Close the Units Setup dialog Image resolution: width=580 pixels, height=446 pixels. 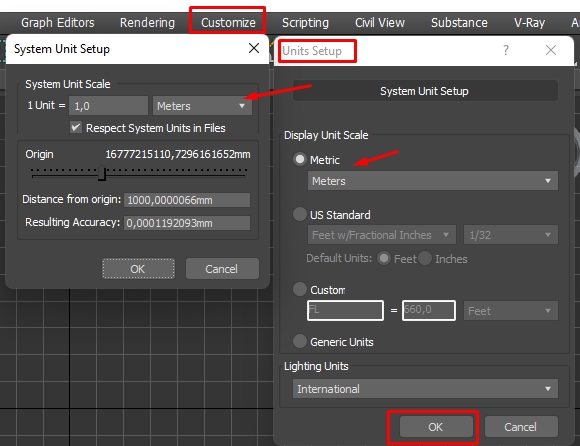[551, 50]
